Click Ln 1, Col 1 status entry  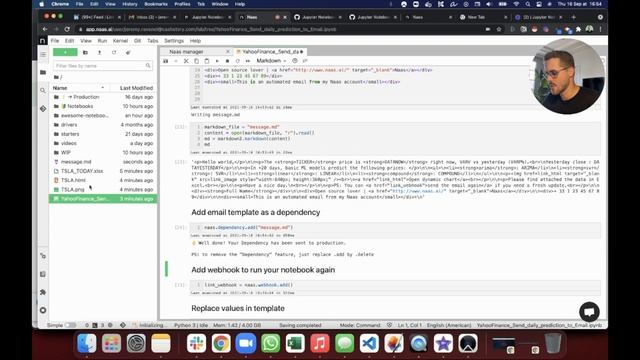(409, 325)
